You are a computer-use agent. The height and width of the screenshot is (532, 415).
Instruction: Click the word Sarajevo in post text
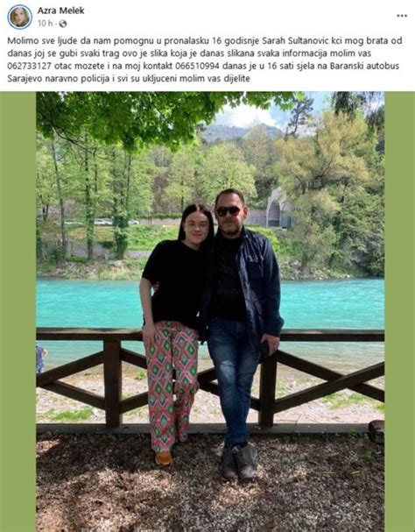(23, 78)
